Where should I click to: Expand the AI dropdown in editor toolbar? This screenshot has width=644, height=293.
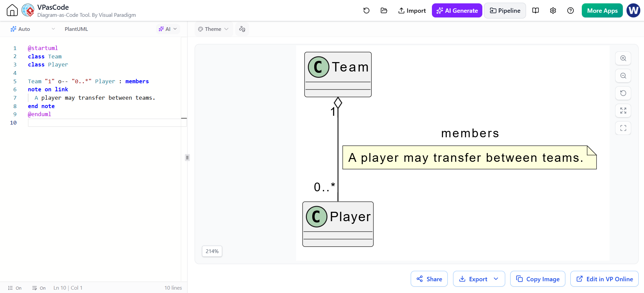click(168, 29)
